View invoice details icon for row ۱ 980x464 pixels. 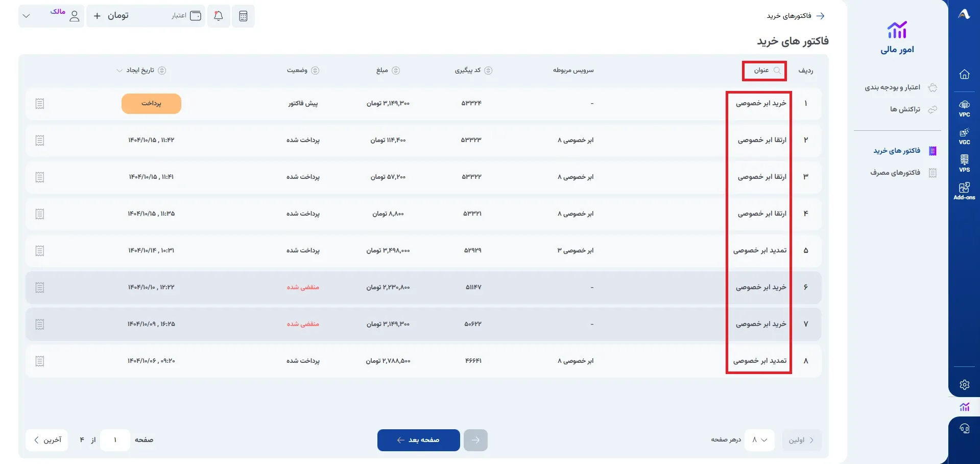point(40,104)
